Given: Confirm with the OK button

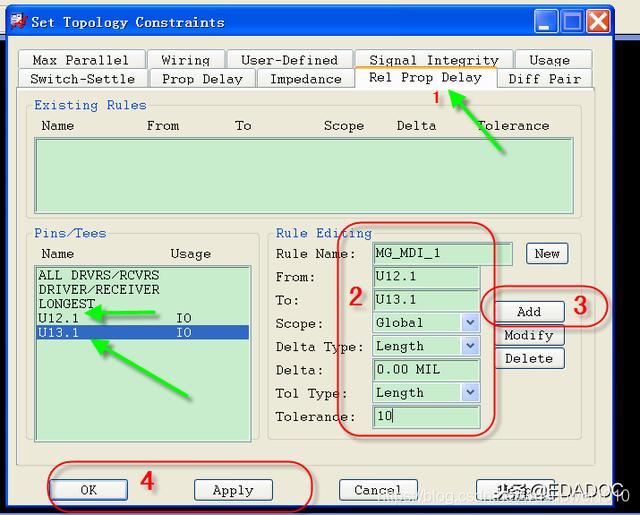Looking at the screenshot, I should 89,490.
